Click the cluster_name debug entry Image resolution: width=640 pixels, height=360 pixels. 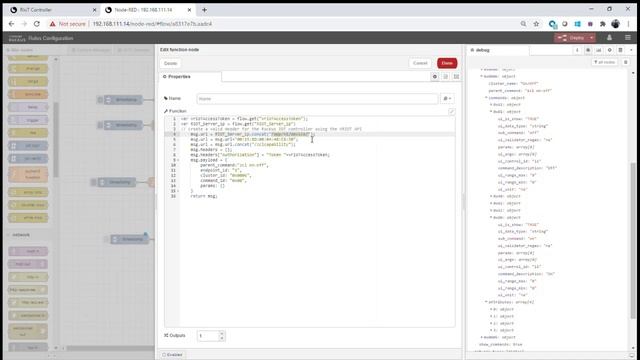pos(513,84)
